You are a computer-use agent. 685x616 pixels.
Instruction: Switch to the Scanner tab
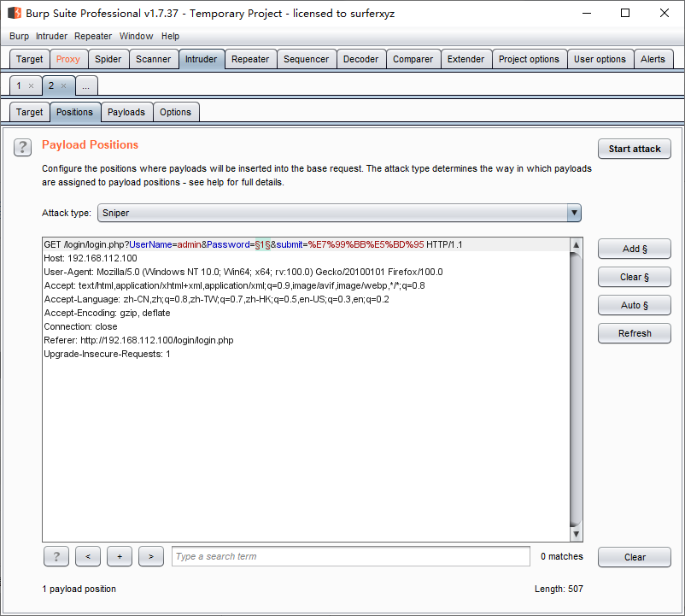(x=153, y=59)
